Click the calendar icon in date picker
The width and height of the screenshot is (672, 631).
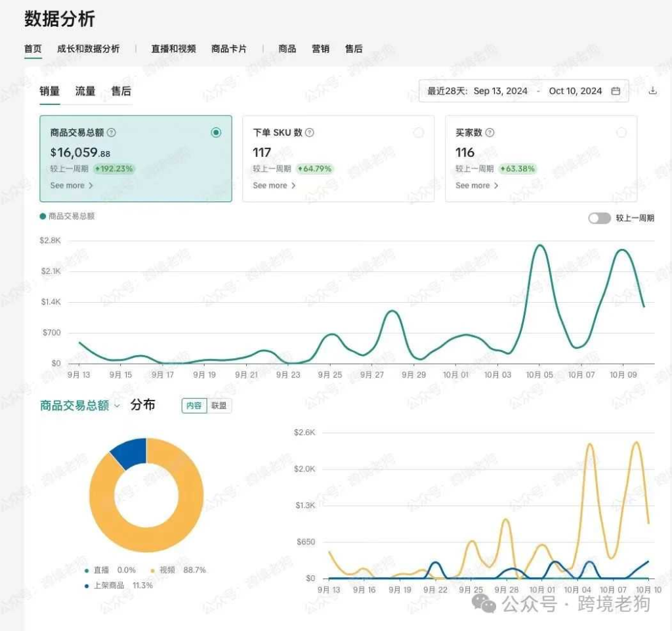coord(616,91)
